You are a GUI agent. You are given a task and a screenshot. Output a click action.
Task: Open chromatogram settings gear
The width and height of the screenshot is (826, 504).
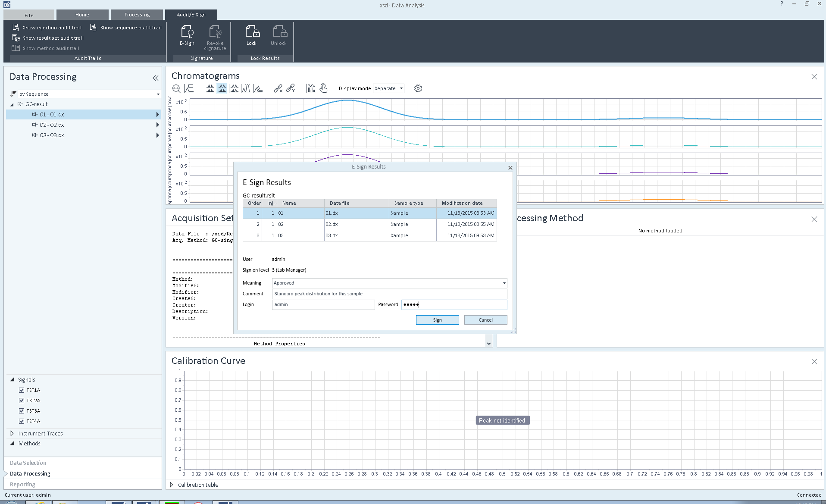click(418, 88)
